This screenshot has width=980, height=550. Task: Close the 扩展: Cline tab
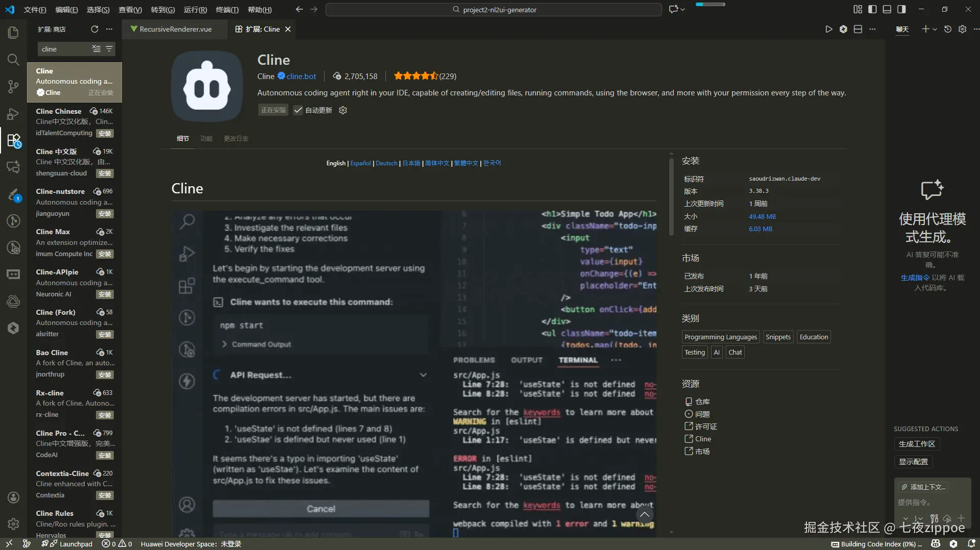tap(288, 29)
